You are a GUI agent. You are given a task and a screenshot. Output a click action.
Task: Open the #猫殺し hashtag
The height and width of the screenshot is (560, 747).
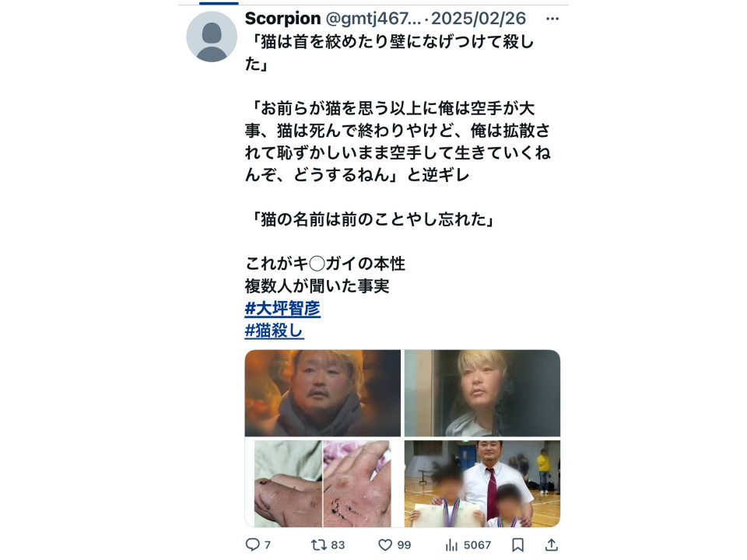pyautogui.click(x=274, y=331)
